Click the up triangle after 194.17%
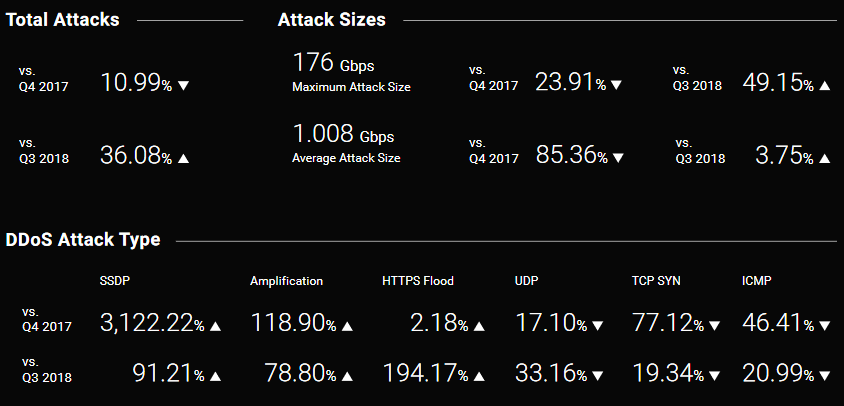The height and width of the screenshot is (406, 844). click(479, 376)
